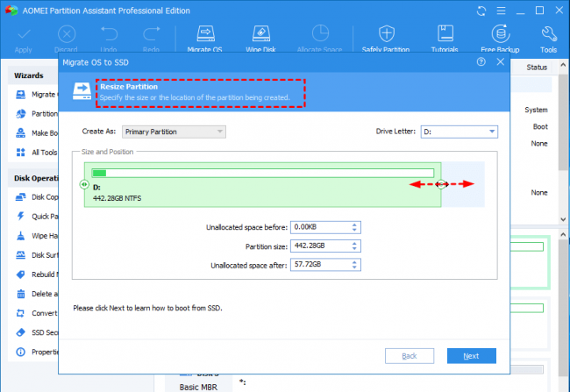Select Wipe Hard Drive in sidebar

pos(37,236)
